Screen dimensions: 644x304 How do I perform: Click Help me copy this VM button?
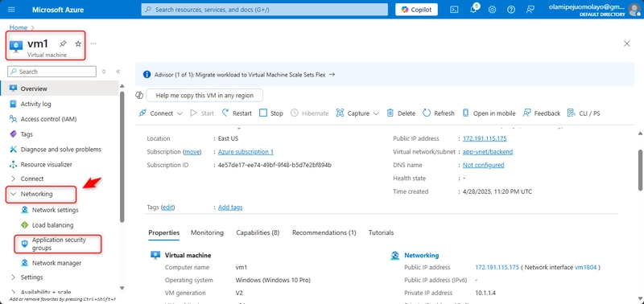click(x=204, y=96)
